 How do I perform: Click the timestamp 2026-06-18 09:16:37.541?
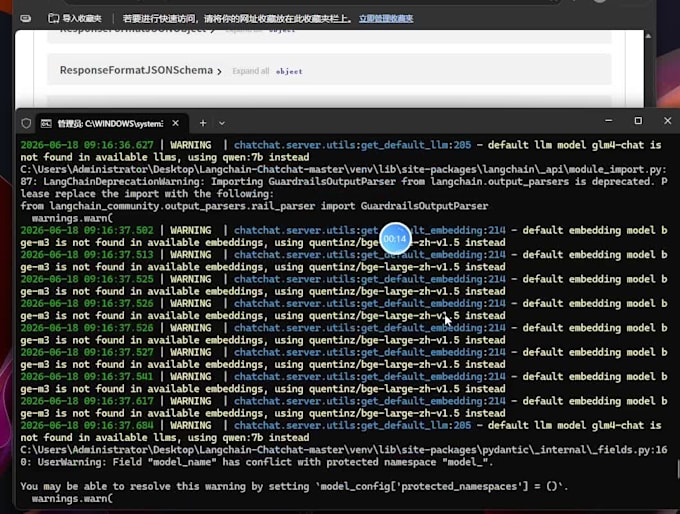coord(87,377)
